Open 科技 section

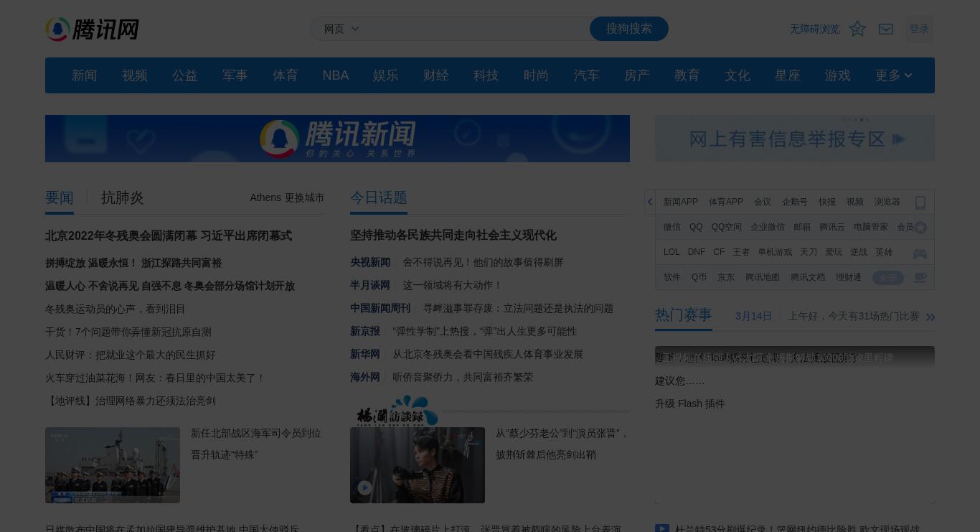(x=486, y=75)
